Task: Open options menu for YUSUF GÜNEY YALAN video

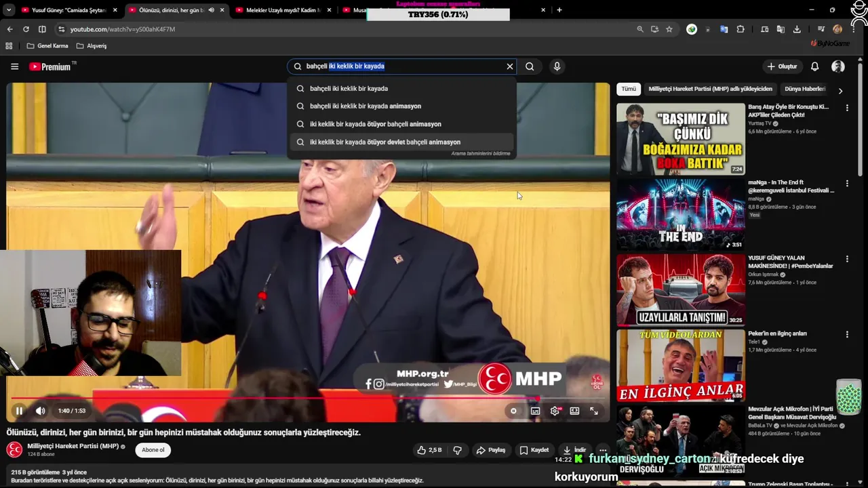Action: click(x=846, y=259)
